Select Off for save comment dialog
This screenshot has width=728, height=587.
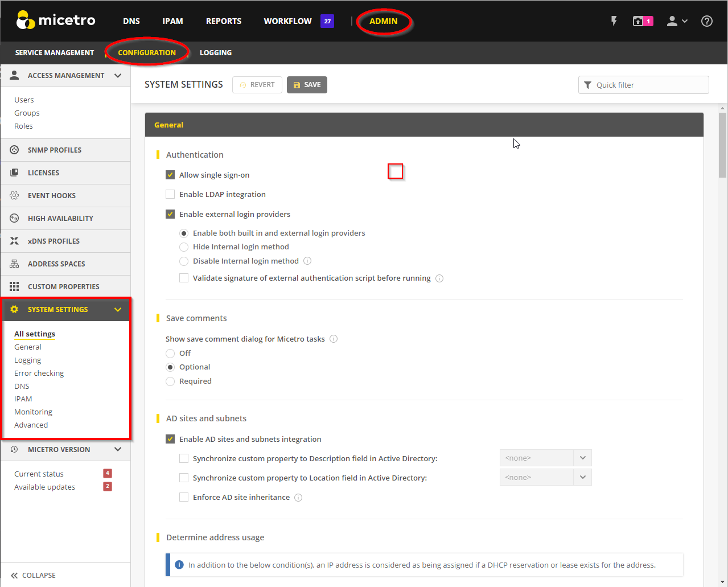click(x=170, y=354)
